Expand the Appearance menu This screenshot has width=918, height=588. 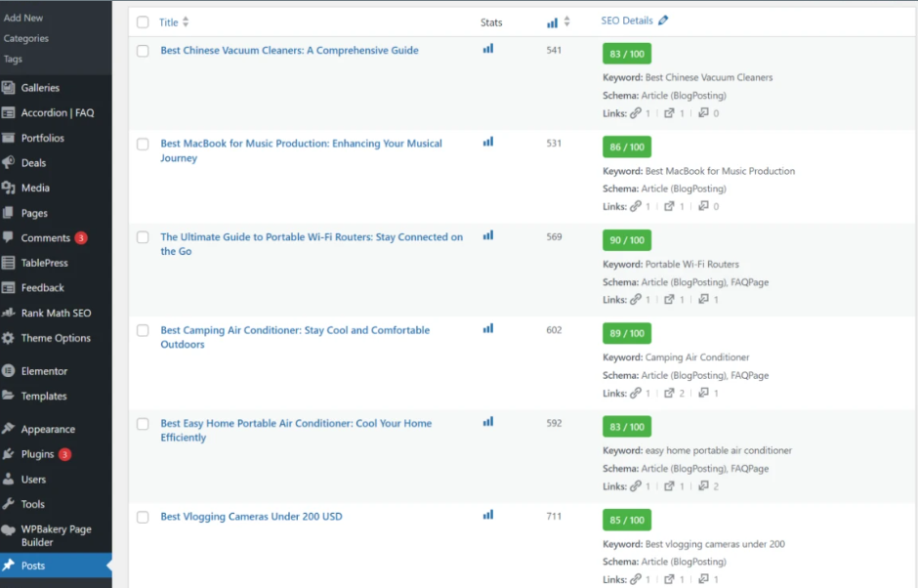pos(49,429)
